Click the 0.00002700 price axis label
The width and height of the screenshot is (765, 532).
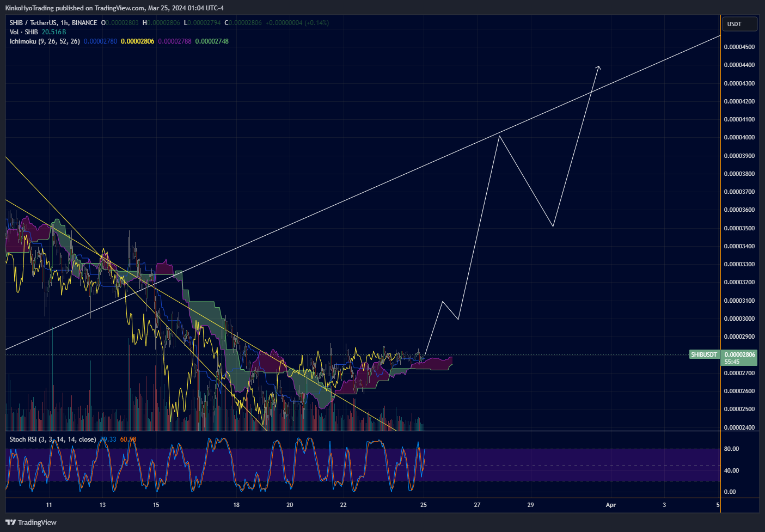point(739,373)
